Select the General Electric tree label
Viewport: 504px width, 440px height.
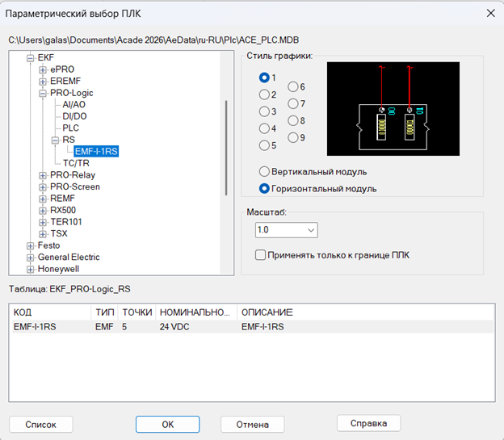click(x=69, y=257)
